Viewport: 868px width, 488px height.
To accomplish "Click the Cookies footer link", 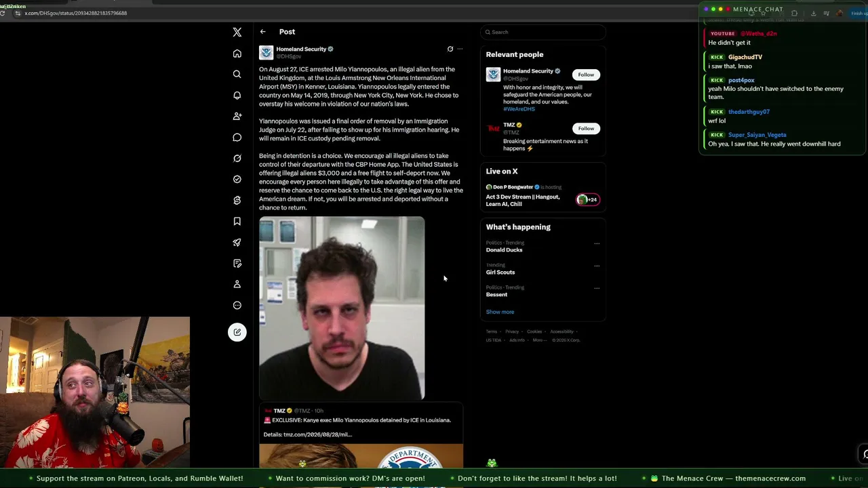I will [534, 331].
